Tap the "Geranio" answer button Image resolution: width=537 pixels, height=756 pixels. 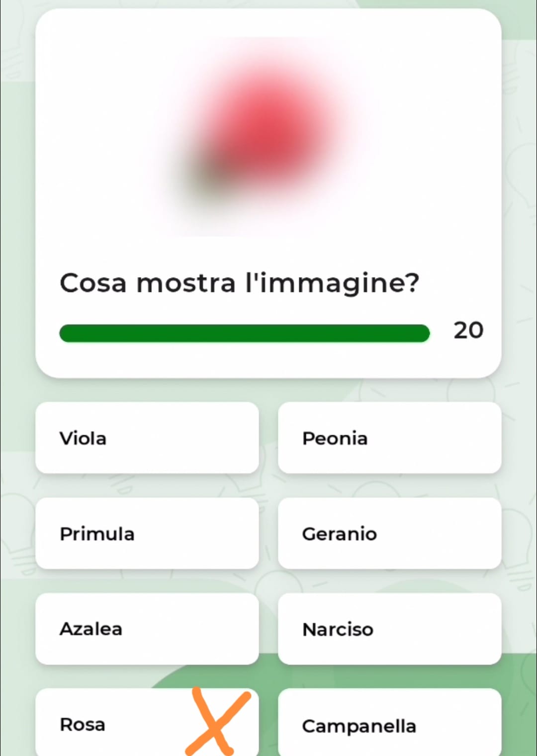pos(389,533)
